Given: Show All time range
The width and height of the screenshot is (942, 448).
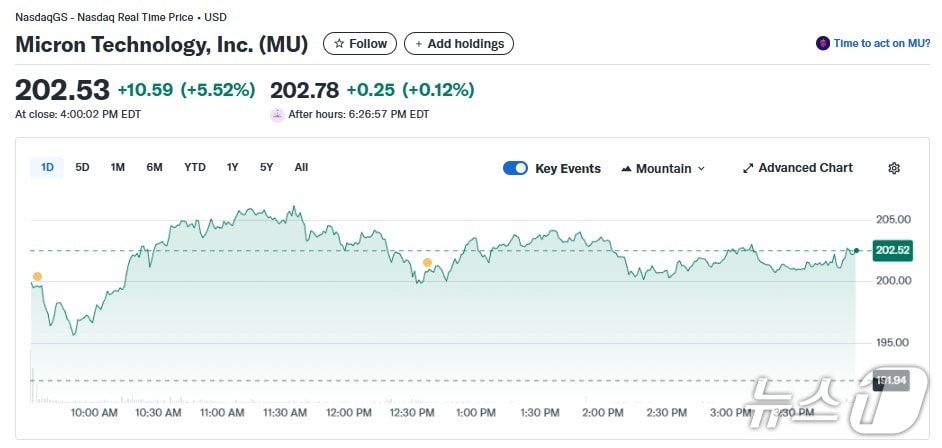Looking at the screenshot, I should [x=301, y=167].
